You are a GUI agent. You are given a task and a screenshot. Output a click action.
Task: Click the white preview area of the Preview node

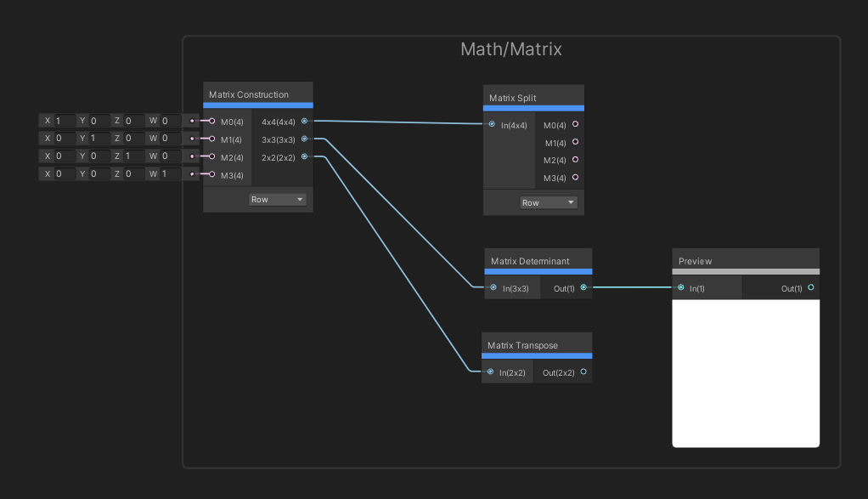pyautogui.click(x=745, y=374)
